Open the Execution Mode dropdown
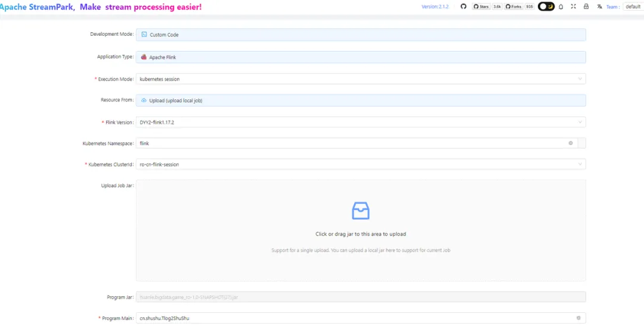644x329 pixels. 360,79
